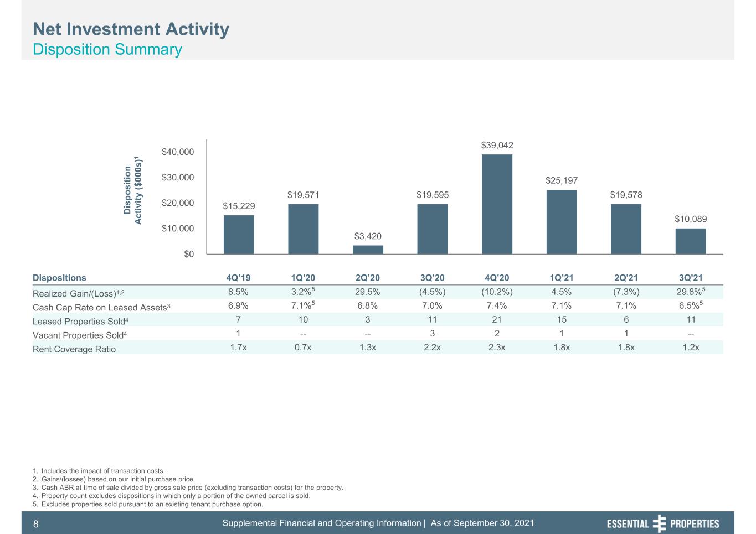Select the Disposition Summary subtitle
The height and width of the screenshot is (534, 756).
[x=107, y=49]
